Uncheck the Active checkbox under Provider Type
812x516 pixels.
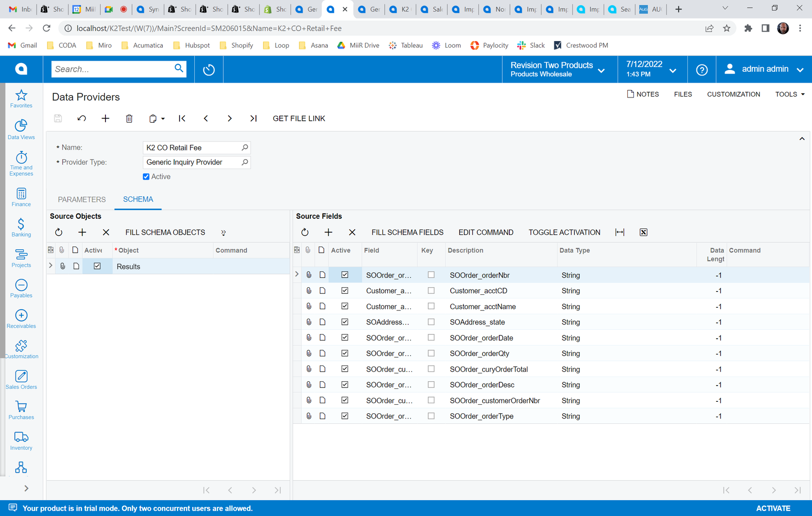point(146,177)
